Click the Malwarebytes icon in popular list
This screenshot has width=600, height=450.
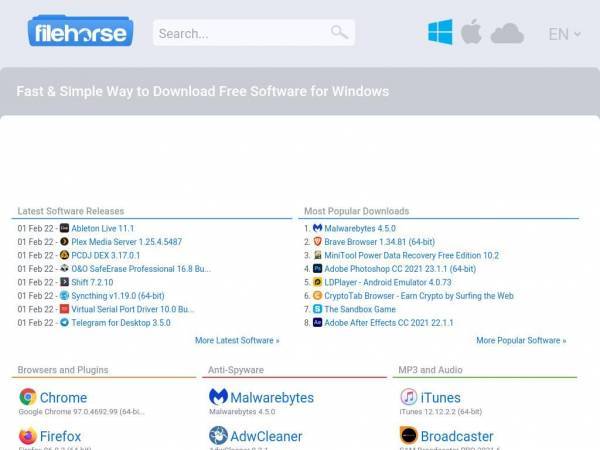click(x=318, y=228)
